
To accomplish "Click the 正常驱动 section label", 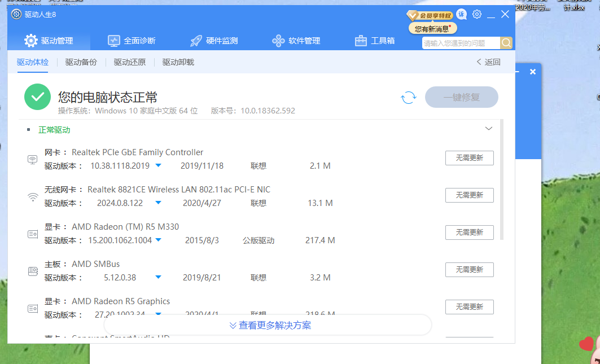I will [54, 130].
